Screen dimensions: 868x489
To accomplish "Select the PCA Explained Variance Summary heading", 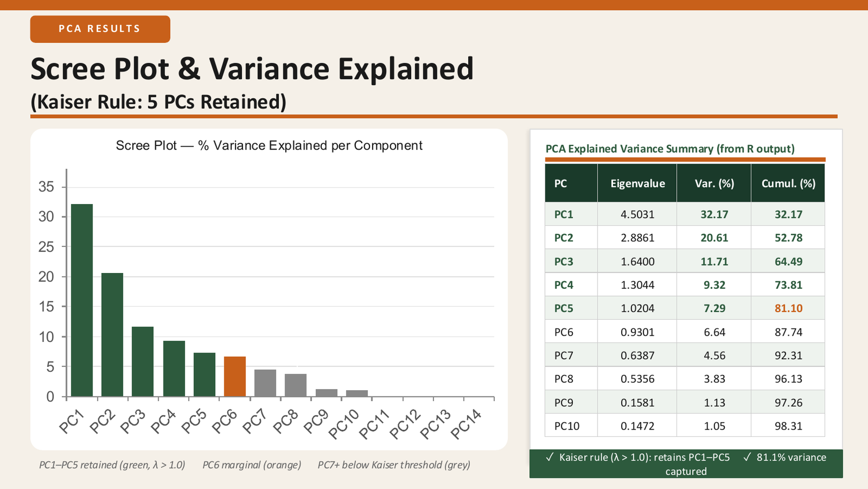I will click(670, 149).
